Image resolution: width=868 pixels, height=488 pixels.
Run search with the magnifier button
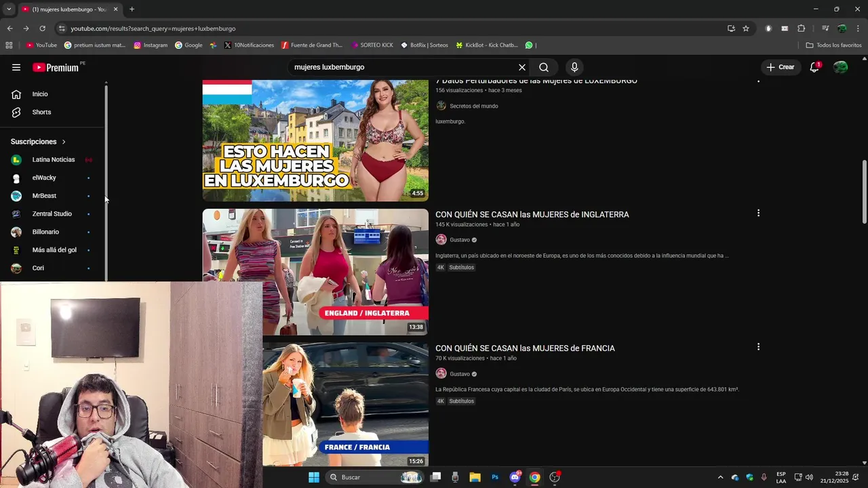tap(544, 67)
